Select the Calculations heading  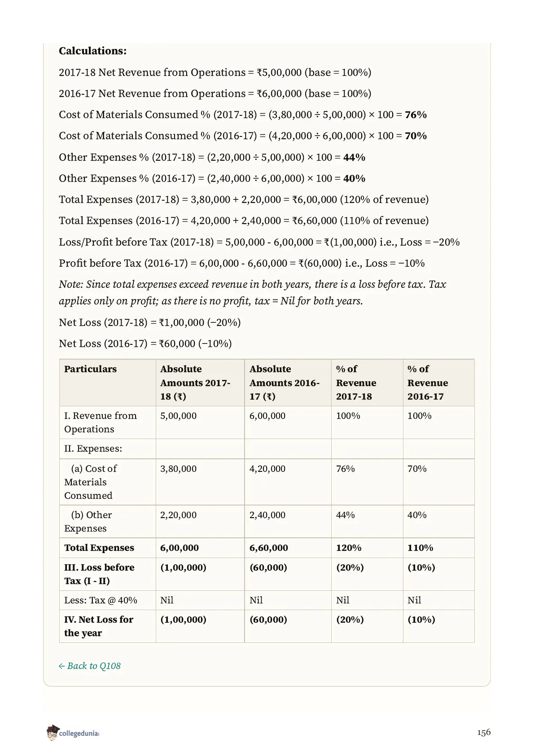93,51
